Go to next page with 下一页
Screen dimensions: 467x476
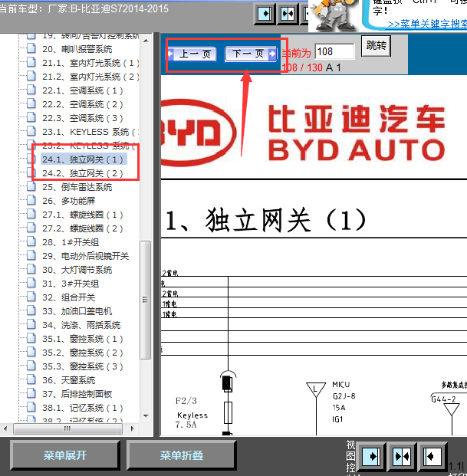pyautogui.click(x=251, y=54)
